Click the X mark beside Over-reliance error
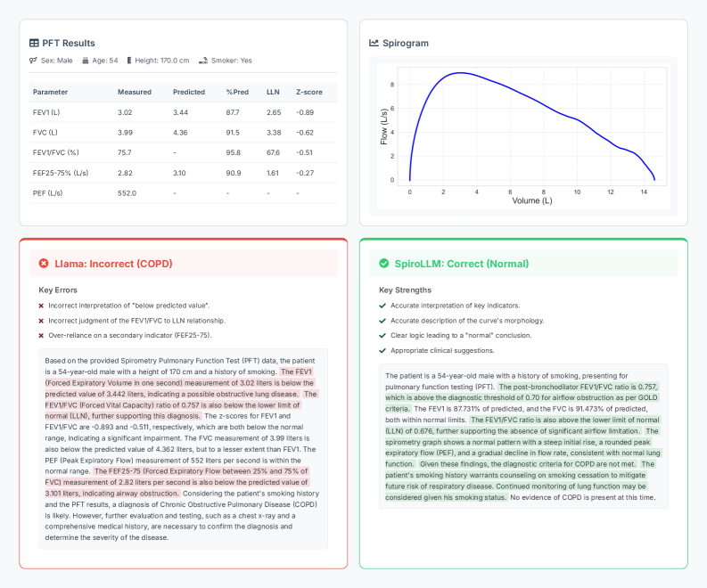 click(x=41, y=336)
